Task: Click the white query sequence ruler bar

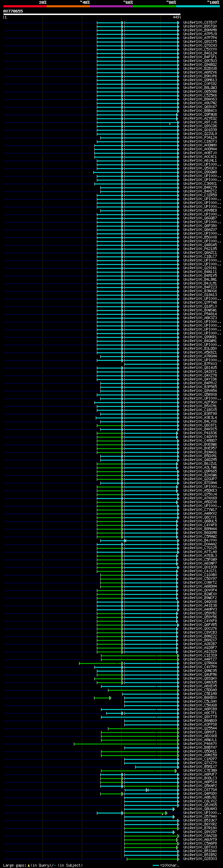Action: tap(92, 14)
